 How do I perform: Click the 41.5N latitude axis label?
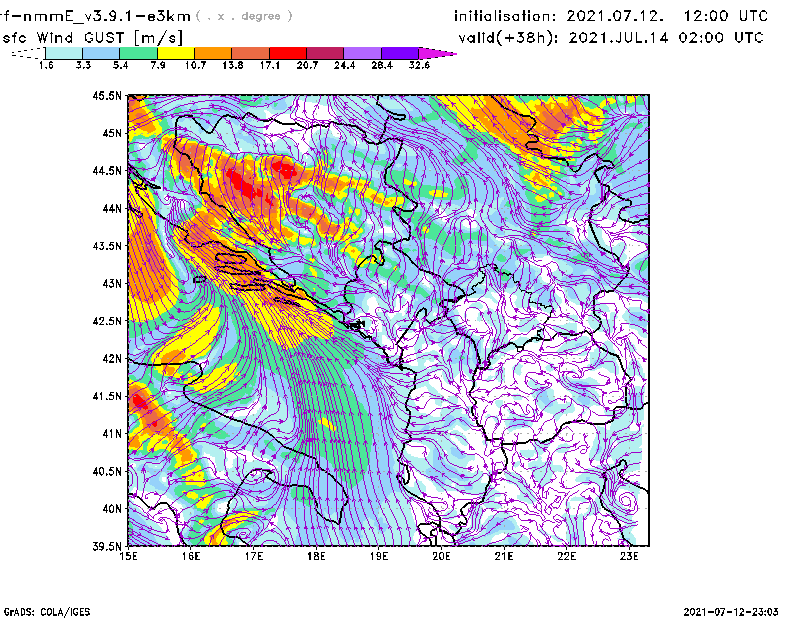(107, 396)
